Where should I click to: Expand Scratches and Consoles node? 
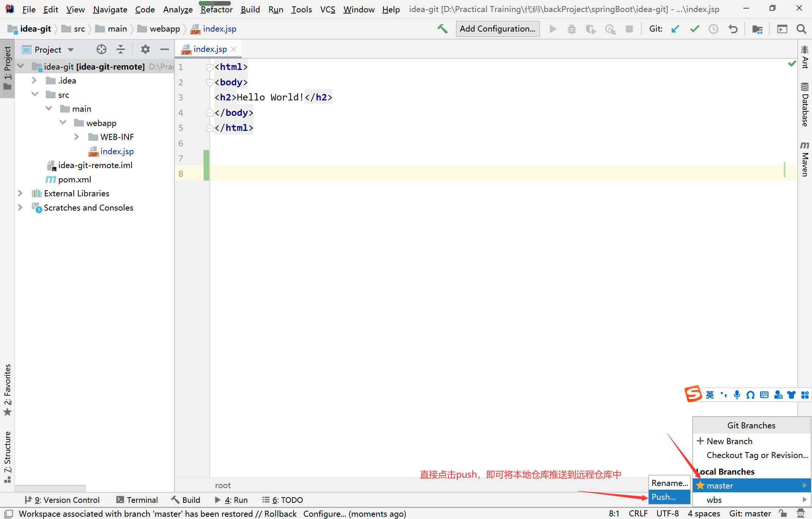point(20,207)
